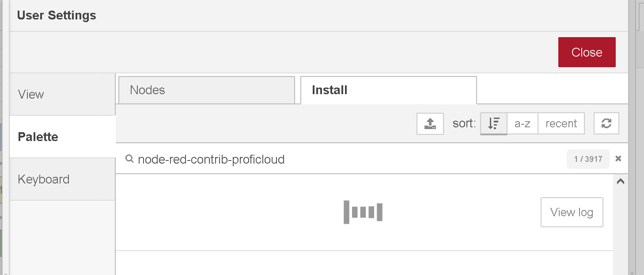Click the module list scrollbar track
Image resolution: width=644 pixels, height=275 pixels.
(x=620, y=230)
